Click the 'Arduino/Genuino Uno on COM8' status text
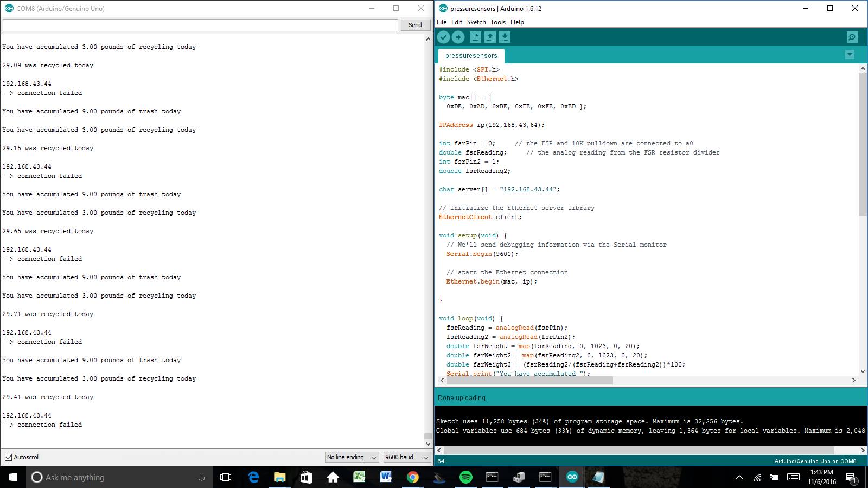The height and width of the screenshot is (488, 868). tap(815, 461)
